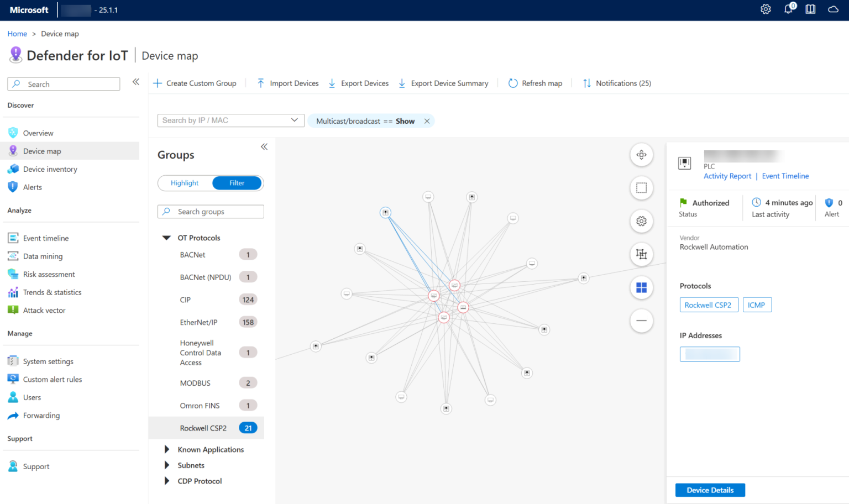Open the Device inventory page
849x504 pixels.
(x=50, y=169)
